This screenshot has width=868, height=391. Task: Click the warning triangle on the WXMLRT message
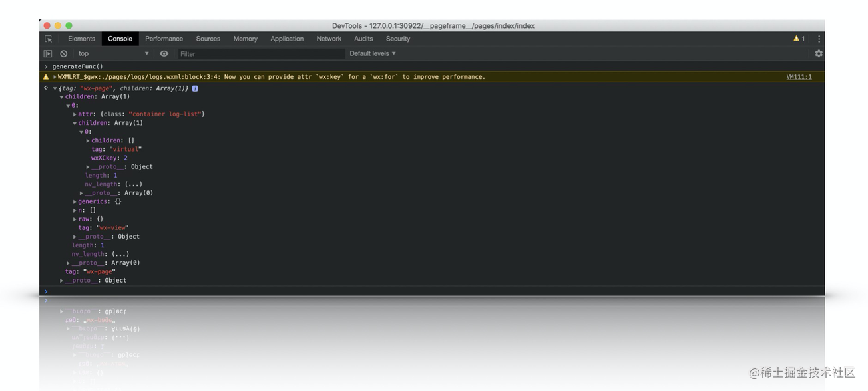(46, 77)
